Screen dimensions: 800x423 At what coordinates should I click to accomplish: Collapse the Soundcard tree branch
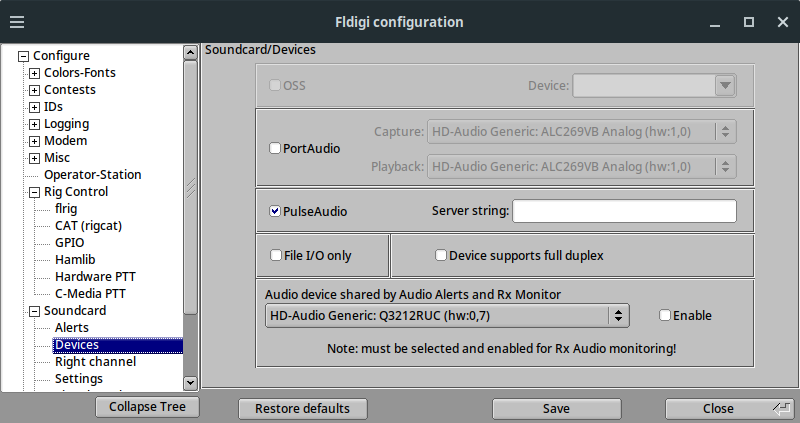(x=35, y=311)
